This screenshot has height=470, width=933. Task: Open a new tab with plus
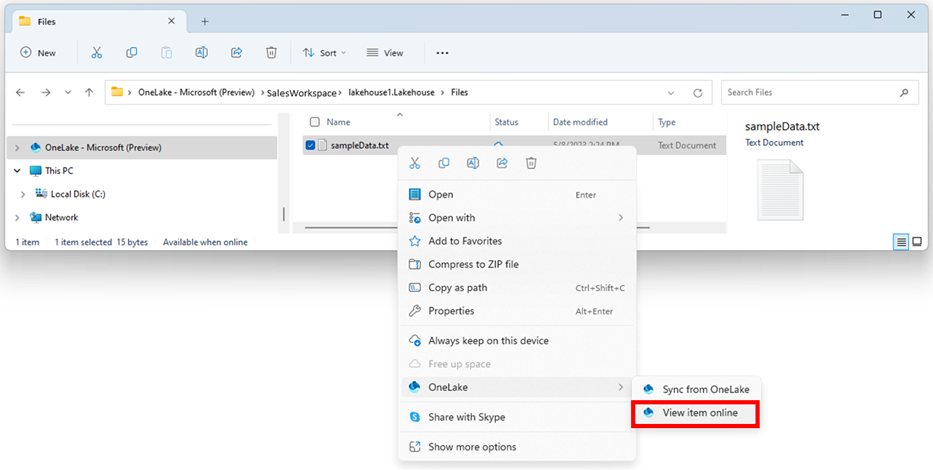coord(205,21)
